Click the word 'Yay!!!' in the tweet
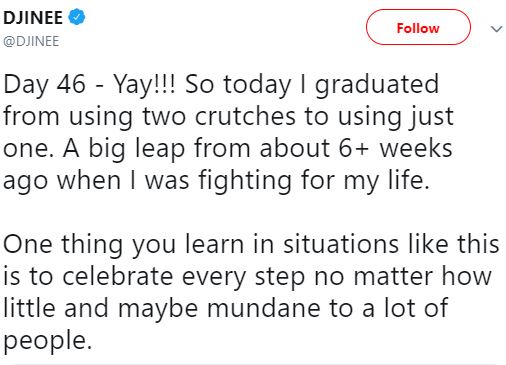Image resolution: width=506 pixels, height=365 pixels. pyautogui.click(x=144, y=84)
